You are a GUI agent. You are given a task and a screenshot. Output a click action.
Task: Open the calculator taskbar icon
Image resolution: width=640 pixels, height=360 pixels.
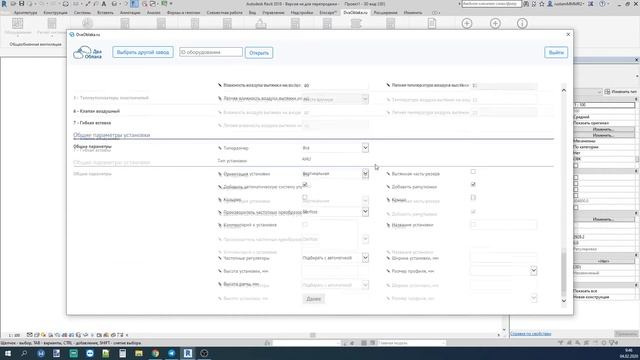point(122,353)
